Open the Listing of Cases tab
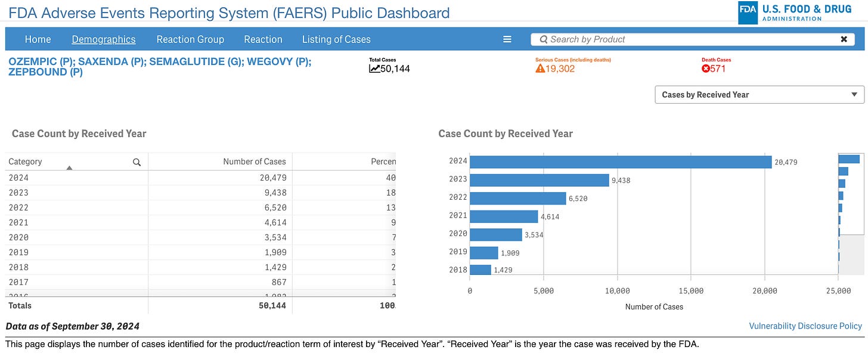868x356 pixels. click(x=336, y=39)
